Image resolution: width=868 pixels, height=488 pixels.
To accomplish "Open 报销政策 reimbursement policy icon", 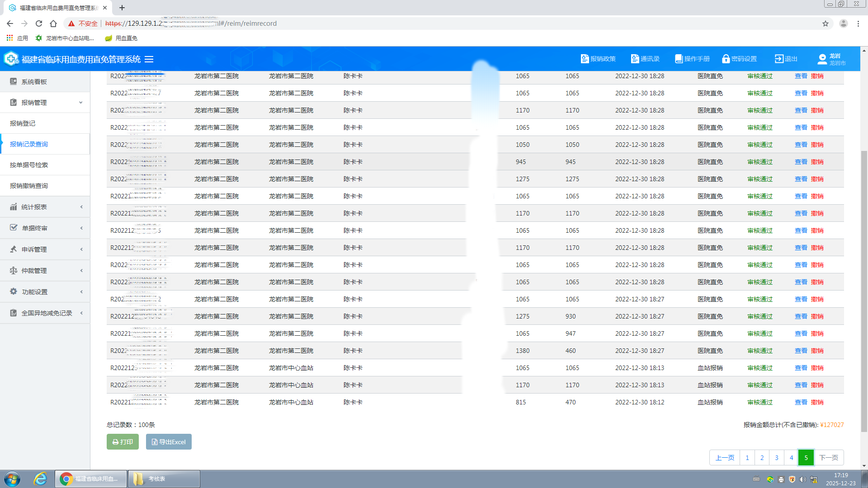I will pyautogui.click(x=585, y=59).
